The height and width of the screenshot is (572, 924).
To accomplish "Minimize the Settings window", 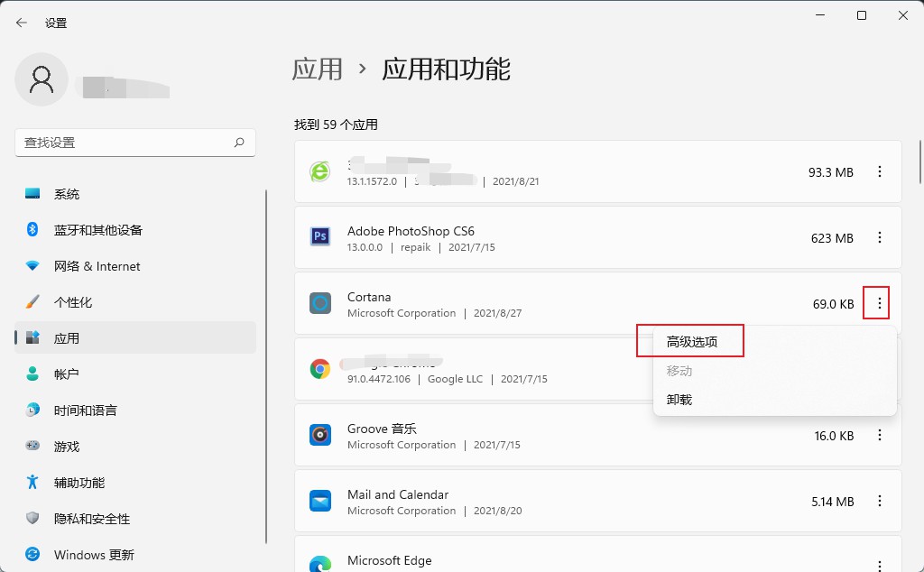I will point(820,15).
